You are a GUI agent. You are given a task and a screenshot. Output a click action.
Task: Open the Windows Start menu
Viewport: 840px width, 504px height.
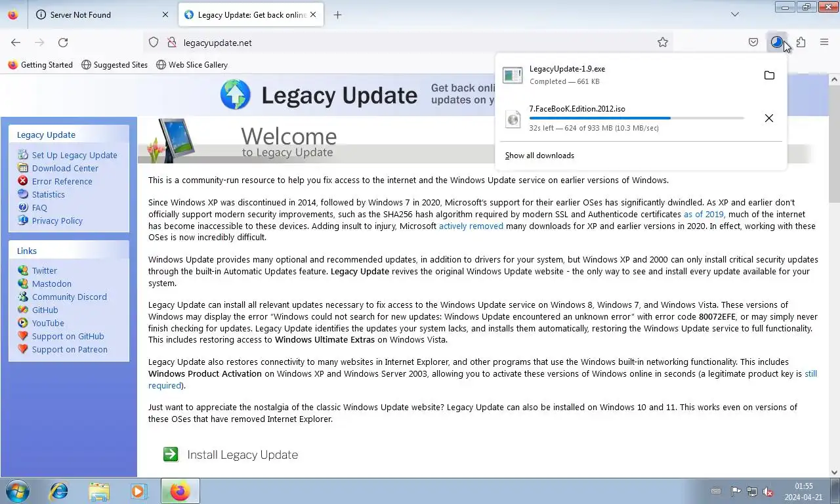coord(18,491)
